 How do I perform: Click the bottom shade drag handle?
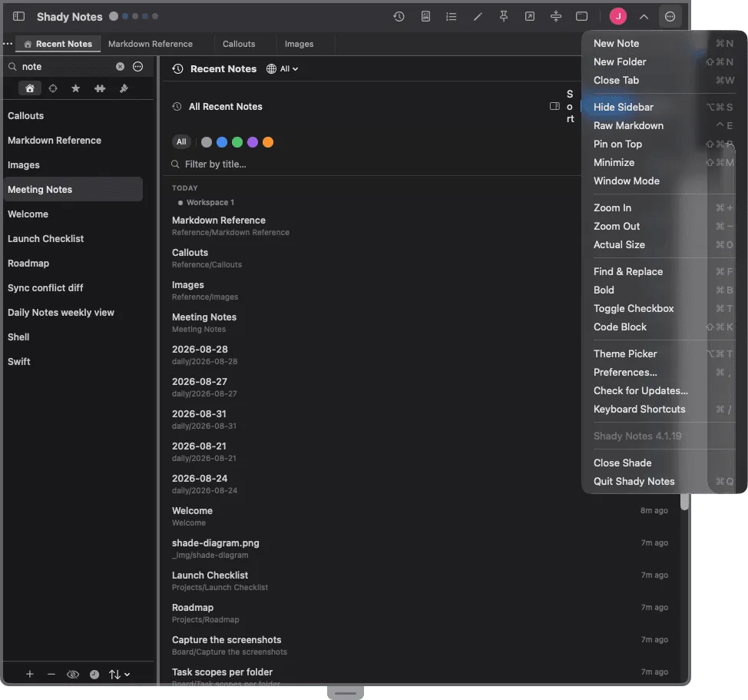(x=346, y=693)
